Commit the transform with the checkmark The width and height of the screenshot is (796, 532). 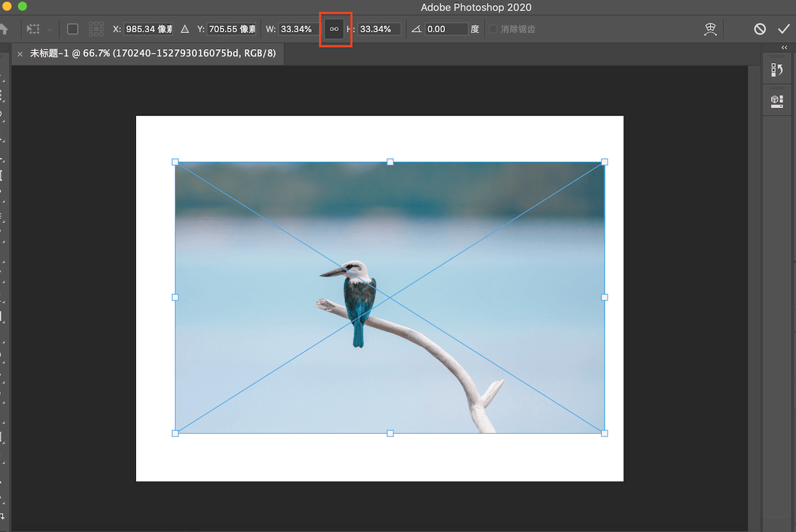pyautogui.click(x=784, y=29)
